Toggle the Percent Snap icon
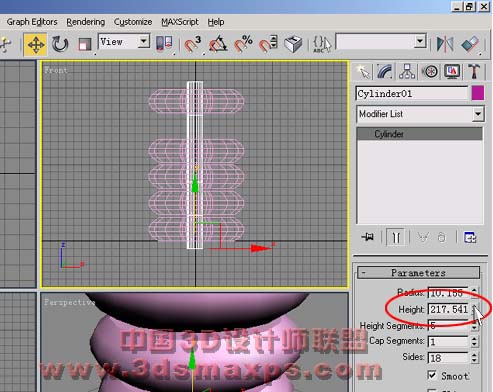The height and width of the screenshot is (392, 493). (x=243, y=44)
